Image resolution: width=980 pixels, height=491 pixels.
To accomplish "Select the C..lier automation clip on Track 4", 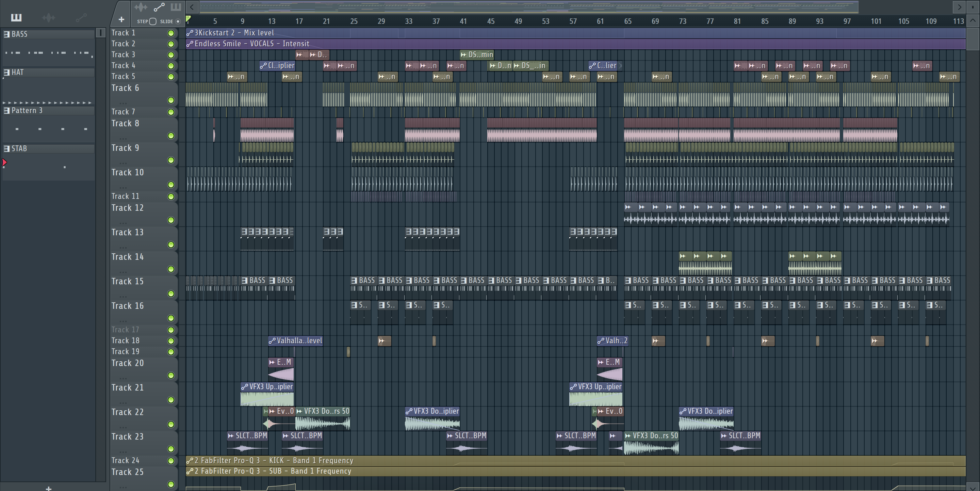I will [603, 65].
